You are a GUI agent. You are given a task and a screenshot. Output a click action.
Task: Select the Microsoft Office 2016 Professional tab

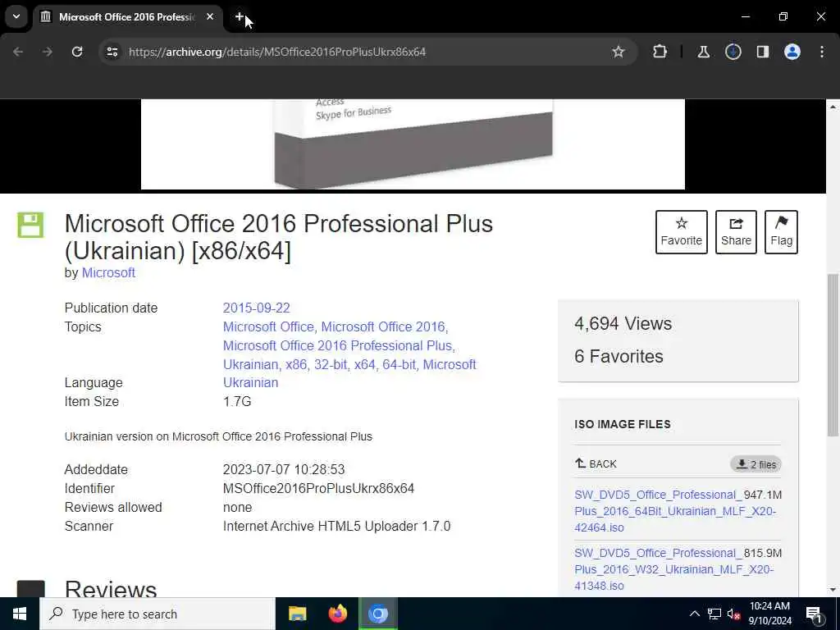(x=127, y=16)
